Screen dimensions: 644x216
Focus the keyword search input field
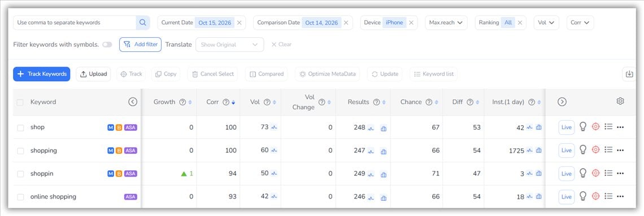click(x=75, y=23)
